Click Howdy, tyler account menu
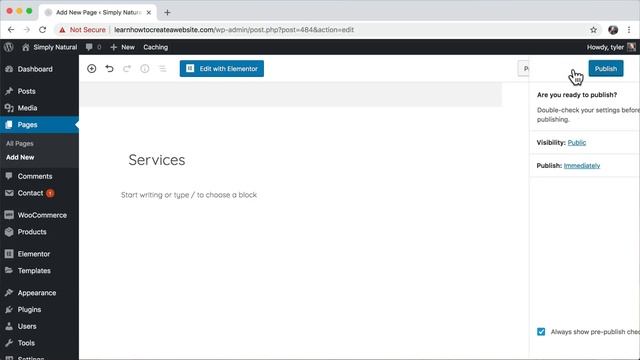This screenshot has width=640, height=360. point(605,47)
